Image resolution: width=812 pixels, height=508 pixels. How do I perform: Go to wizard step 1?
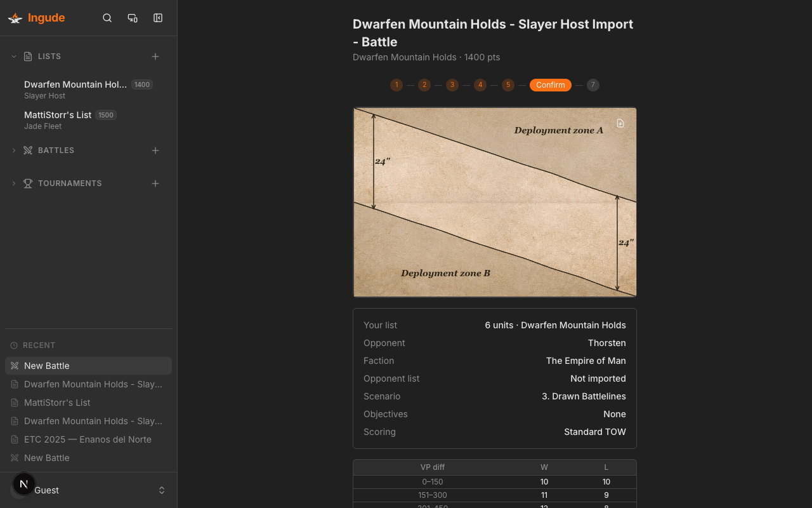click(x=396, y=85)
